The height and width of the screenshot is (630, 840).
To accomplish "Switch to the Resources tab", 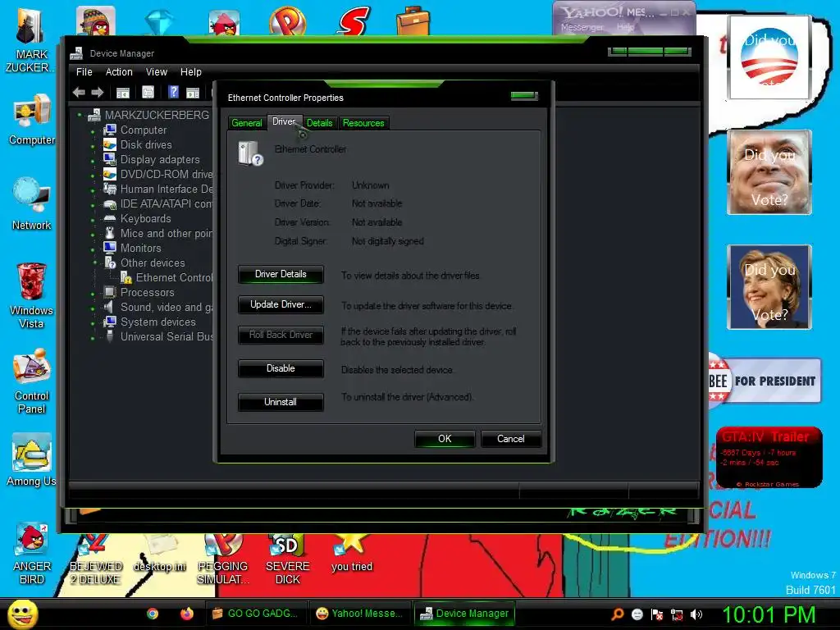I will coord(363,123).
